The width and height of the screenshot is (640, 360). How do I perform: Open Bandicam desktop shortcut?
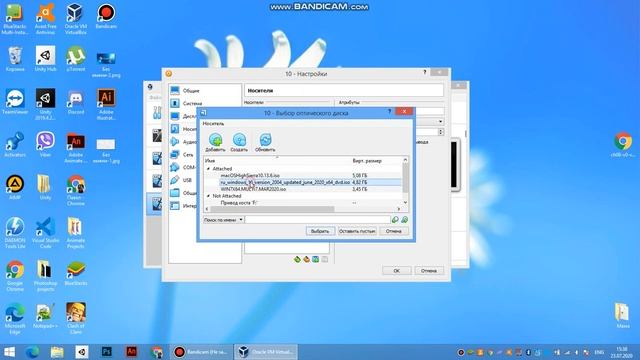point(106,16)
